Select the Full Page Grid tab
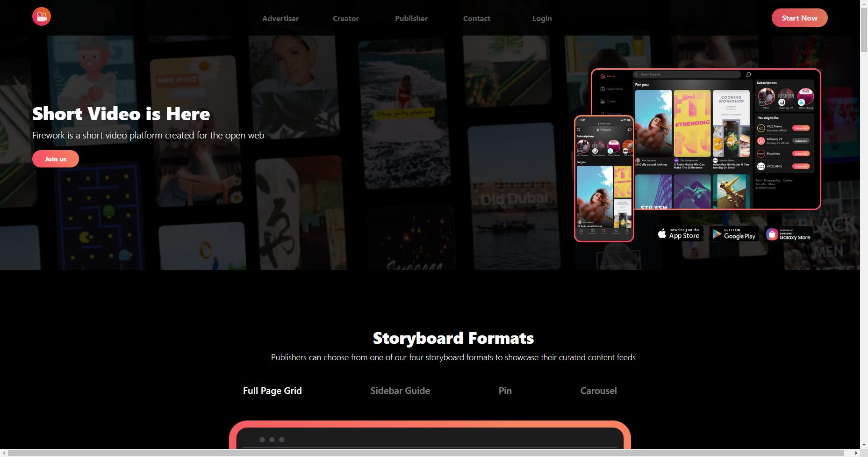Viewport: 868px width, 457px height. [x=273, y=391]
